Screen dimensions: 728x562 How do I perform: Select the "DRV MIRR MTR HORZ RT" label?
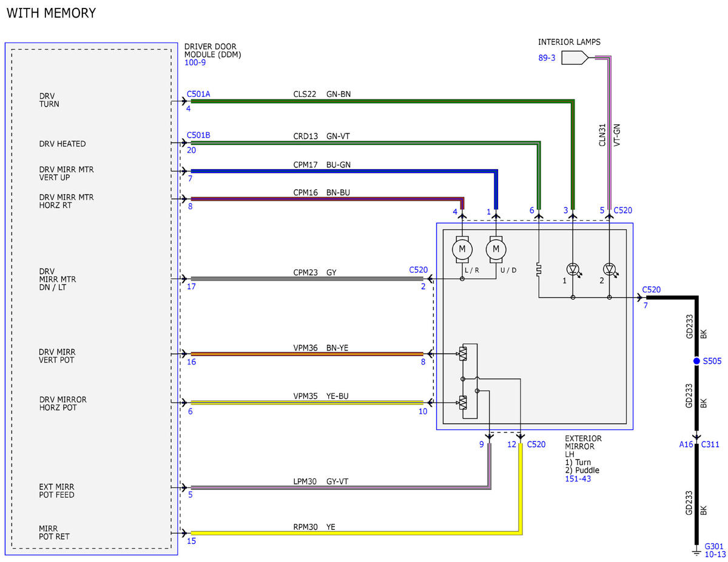[x=67, y=201]
